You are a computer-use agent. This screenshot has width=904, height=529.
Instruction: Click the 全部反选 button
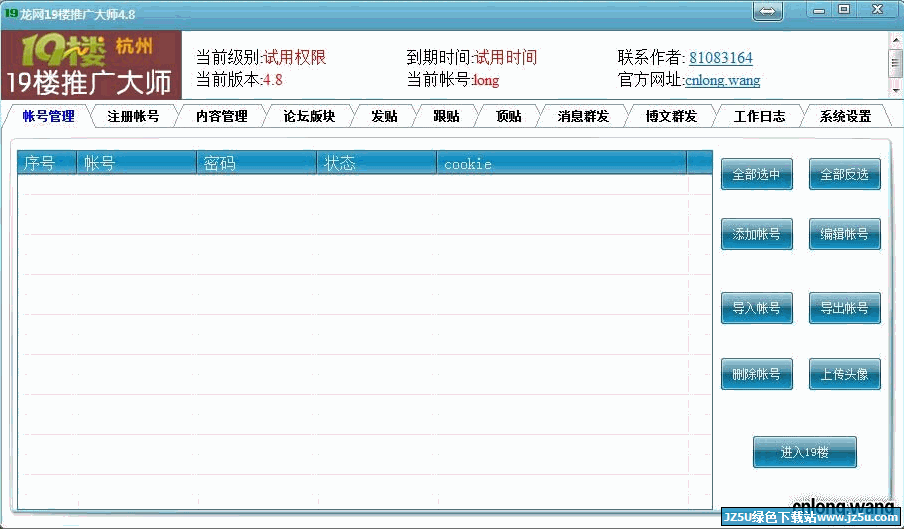tap(845, 174)
